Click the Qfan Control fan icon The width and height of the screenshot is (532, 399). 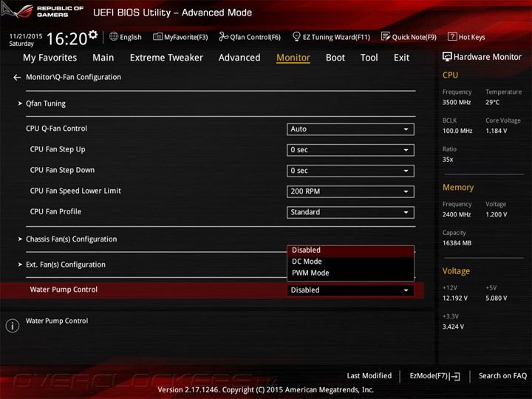coord(223,36)
